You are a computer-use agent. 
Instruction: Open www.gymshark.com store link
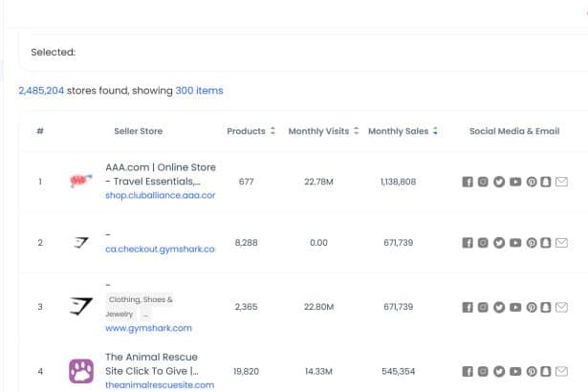pyautogui.click(x=148, y=328)
